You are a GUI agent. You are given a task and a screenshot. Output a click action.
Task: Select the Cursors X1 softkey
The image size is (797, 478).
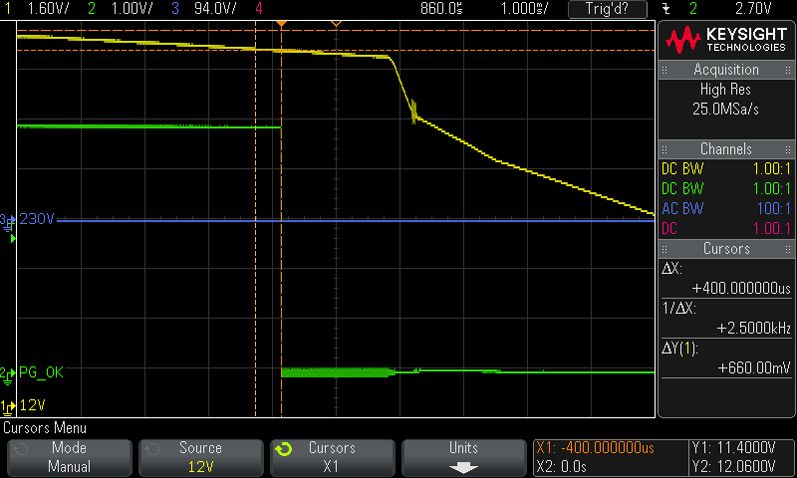coord(332,457)
